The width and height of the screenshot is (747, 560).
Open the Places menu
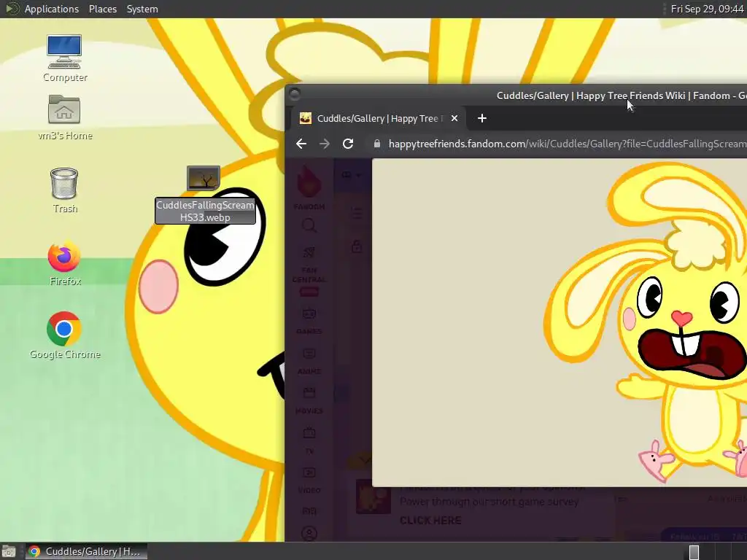click(102, 9)
